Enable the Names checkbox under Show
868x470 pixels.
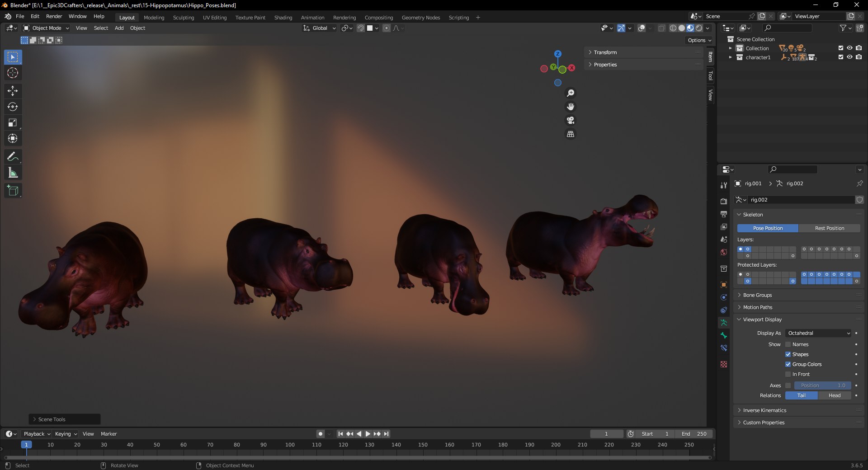pos(788,344)
